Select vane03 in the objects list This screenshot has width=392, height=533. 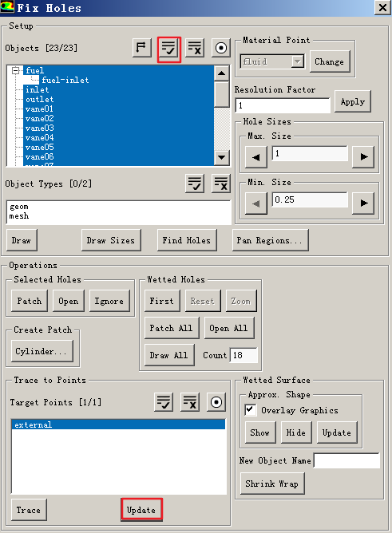pyautogui.click(x=39, y=128)
